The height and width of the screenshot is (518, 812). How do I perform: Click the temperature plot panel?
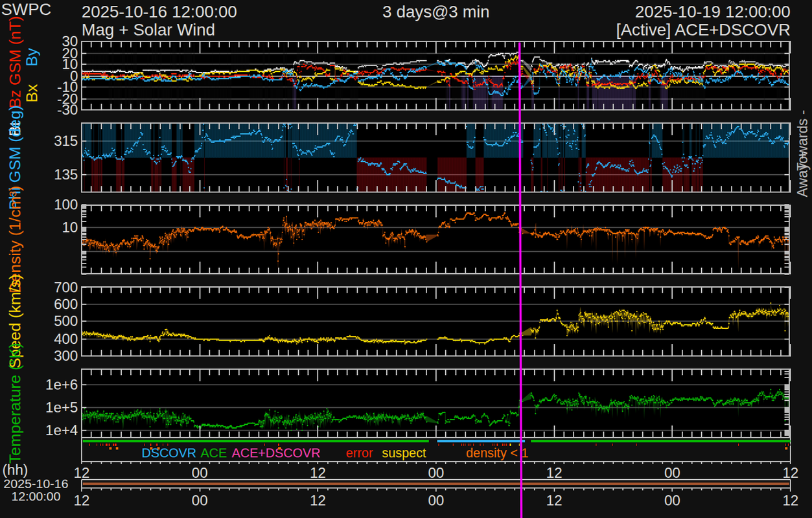[x=435, y=403]
